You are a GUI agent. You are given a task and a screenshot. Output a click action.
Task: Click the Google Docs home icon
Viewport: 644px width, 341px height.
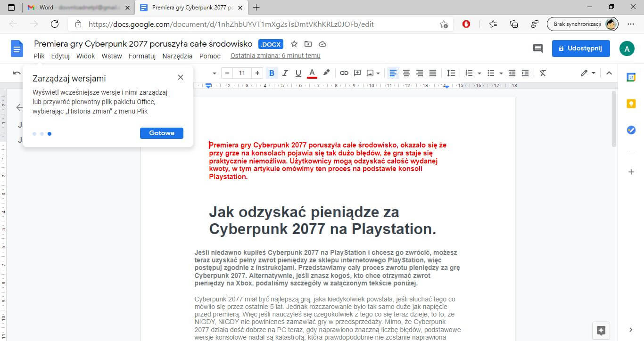pos(17,49)
